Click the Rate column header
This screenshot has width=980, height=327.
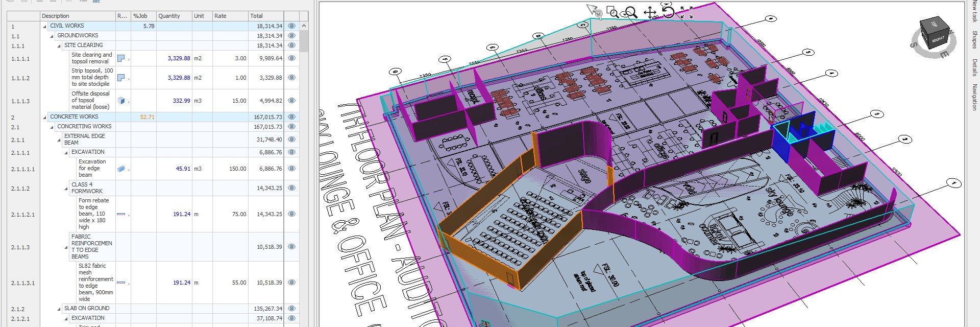tap(230, 16)
